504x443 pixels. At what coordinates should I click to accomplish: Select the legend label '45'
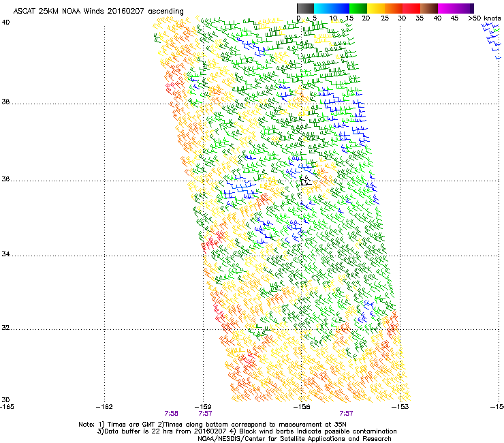pos(454,18)
